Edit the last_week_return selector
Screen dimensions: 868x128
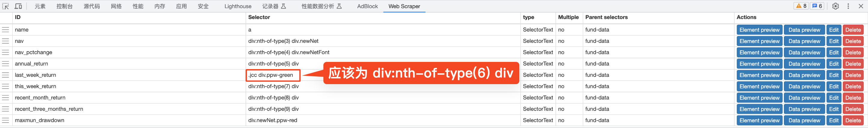pos(834,75)
